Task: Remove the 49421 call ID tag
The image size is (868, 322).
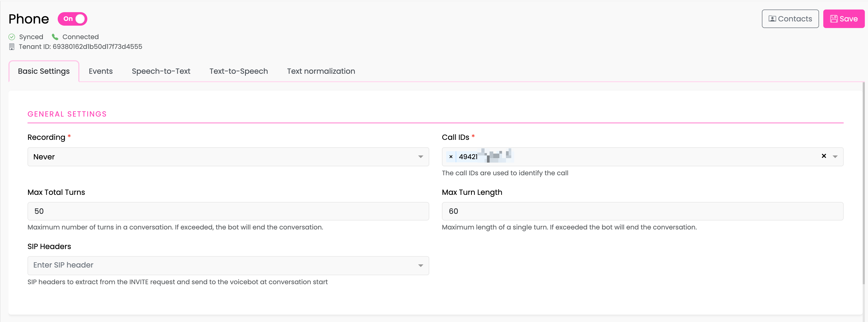Action: tap(451, 157)
